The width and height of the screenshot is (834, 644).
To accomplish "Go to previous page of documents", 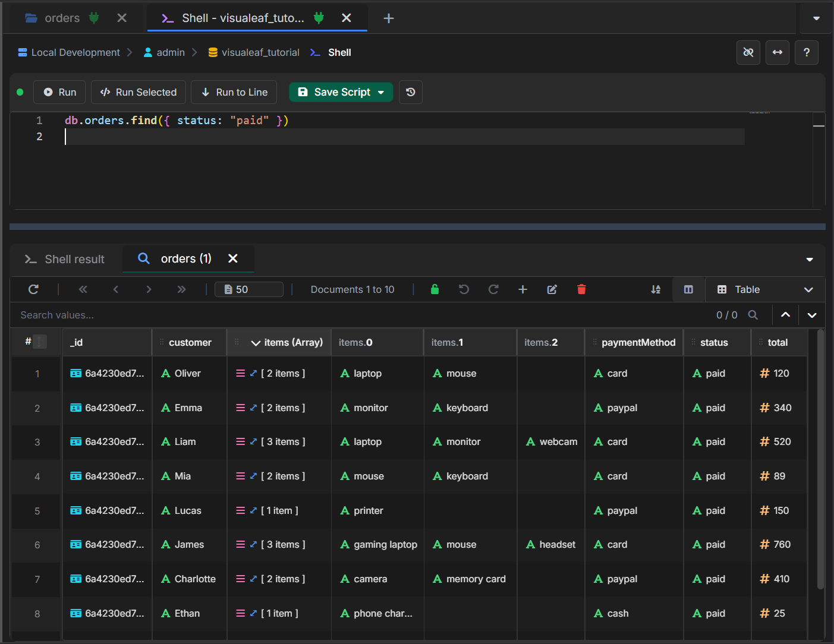I will tap(116, 289).
